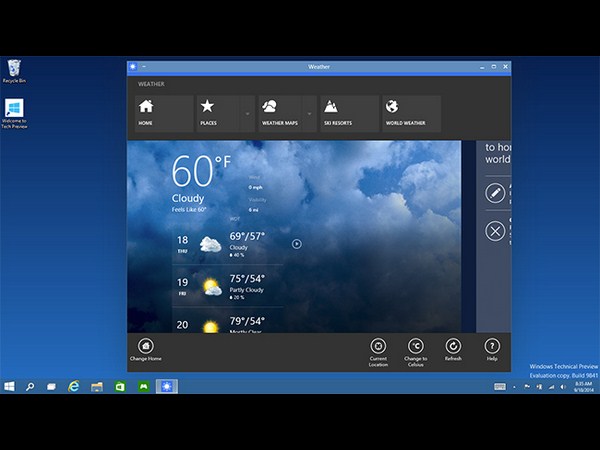Viewport: 600px width, 450px height.
Task: Open the Windows Start menu
Action: (10, 386)
